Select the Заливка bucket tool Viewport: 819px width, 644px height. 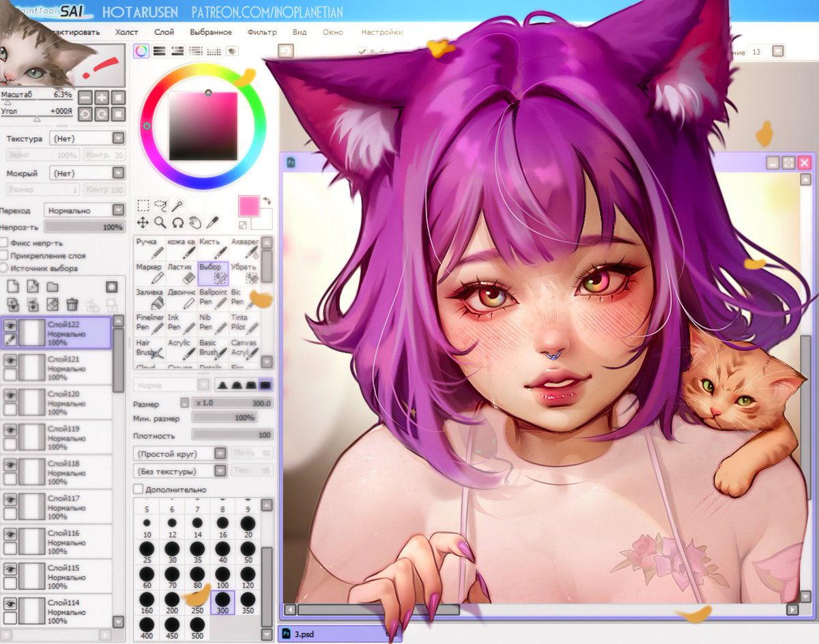tap(149, 299)
